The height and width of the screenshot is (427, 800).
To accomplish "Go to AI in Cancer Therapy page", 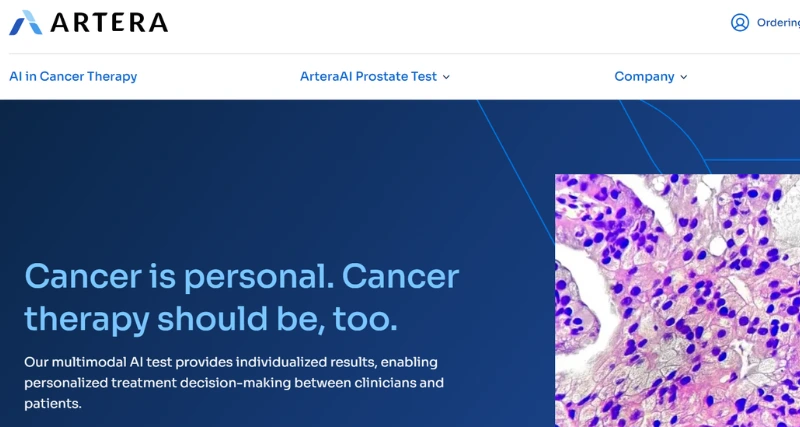I will 73,76.
